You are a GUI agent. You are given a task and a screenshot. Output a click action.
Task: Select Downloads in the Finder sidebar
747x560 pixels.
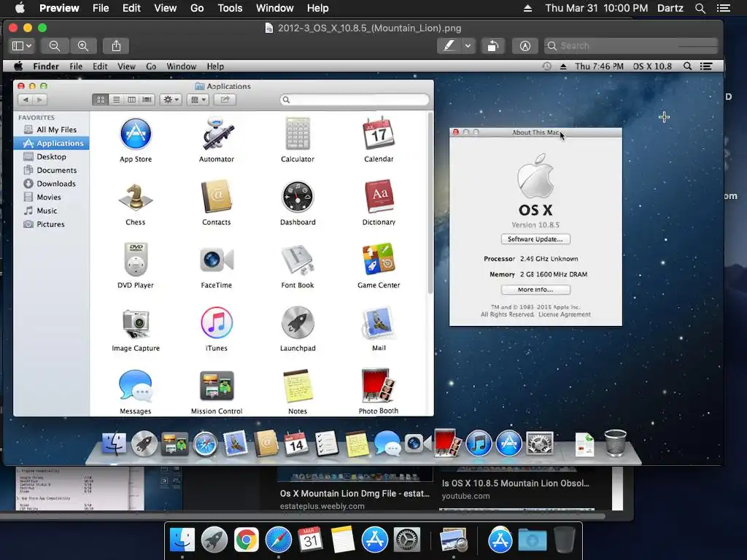click(50, 184)
